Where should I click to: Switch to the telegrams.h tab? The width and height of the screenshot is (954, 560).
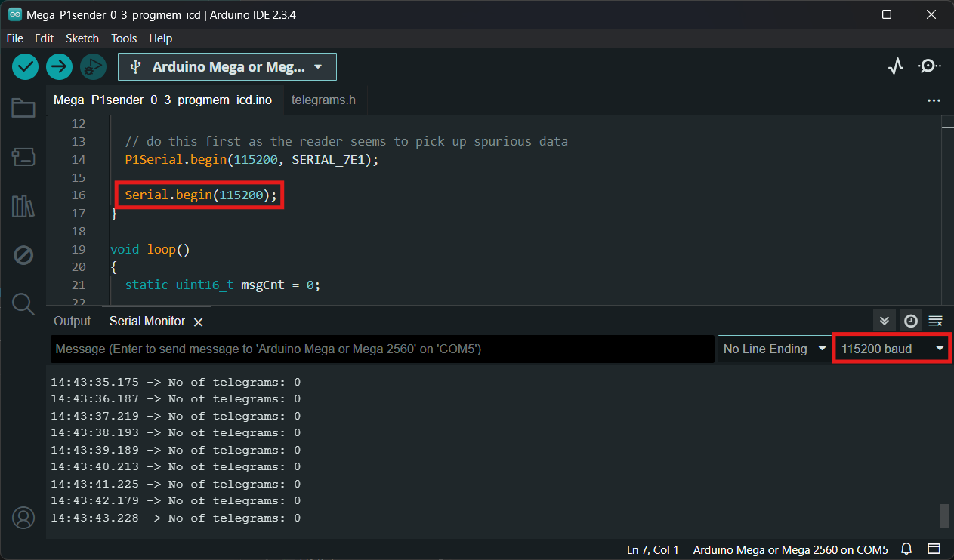pos(323,100)
